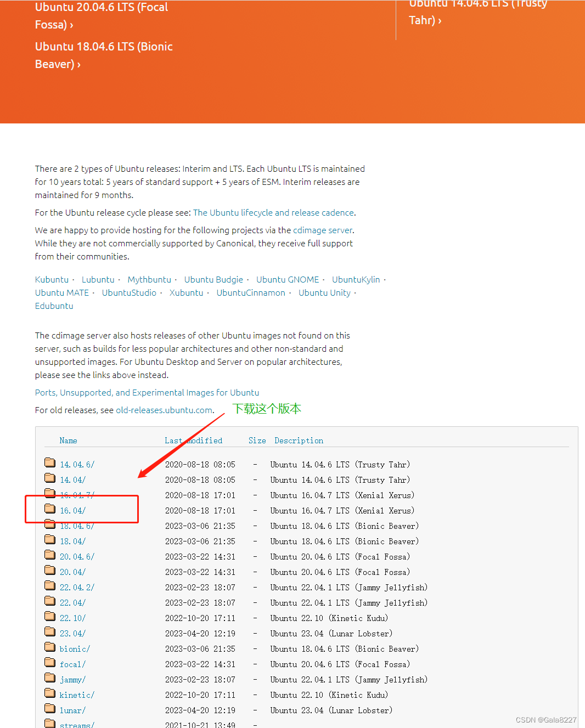585x728 pixels.
Task: Open the Ubuntu MATE link
Action: click(x=62, y=292)
